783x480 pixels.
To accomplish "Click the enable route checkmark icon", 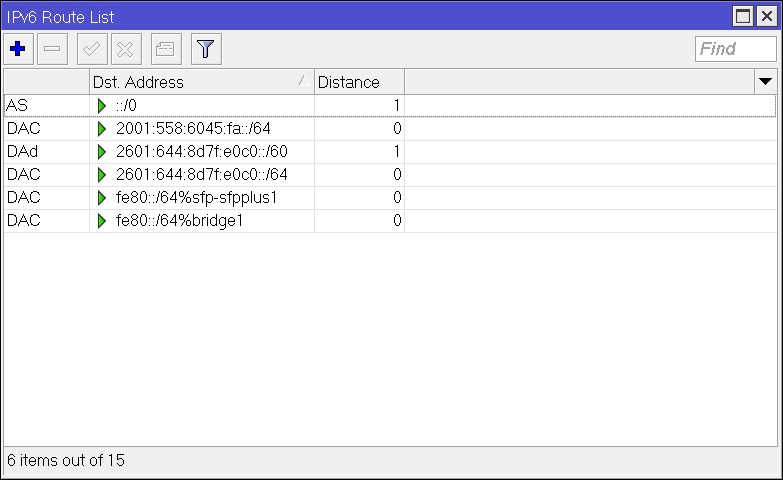I will 92,49.
